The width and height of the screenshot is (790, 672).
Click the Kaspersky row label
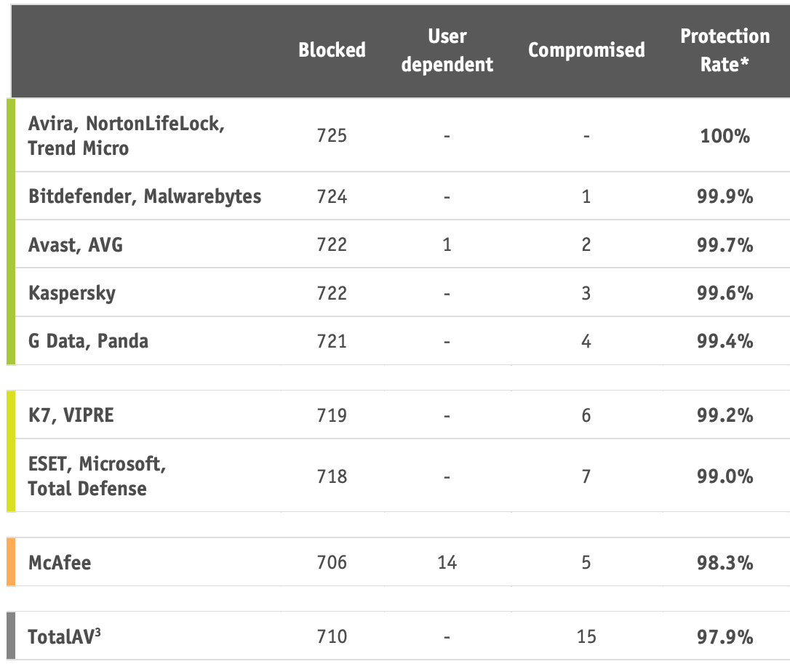tap(72, 293)
